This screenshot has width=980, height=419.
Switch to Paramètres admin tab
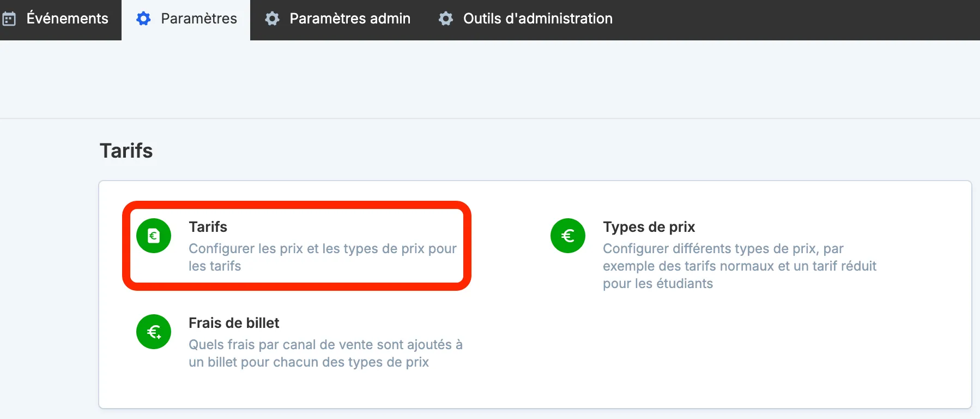337,19
